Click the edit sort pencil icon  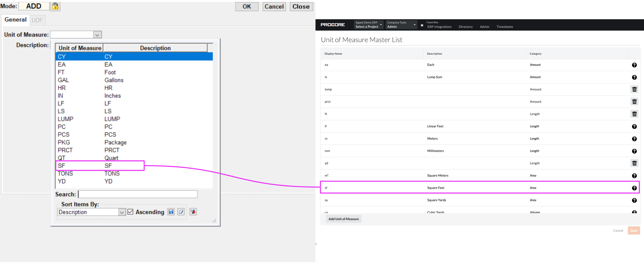coord(181,212)
